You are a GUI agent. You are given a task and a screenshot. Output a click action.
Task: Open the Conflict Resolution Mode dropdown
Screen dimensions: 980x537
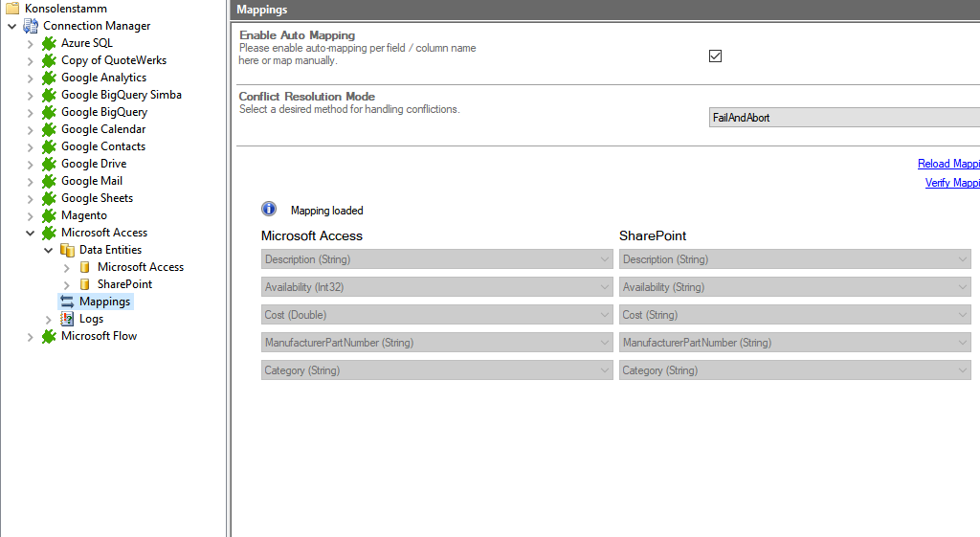[x=842, y=118]
